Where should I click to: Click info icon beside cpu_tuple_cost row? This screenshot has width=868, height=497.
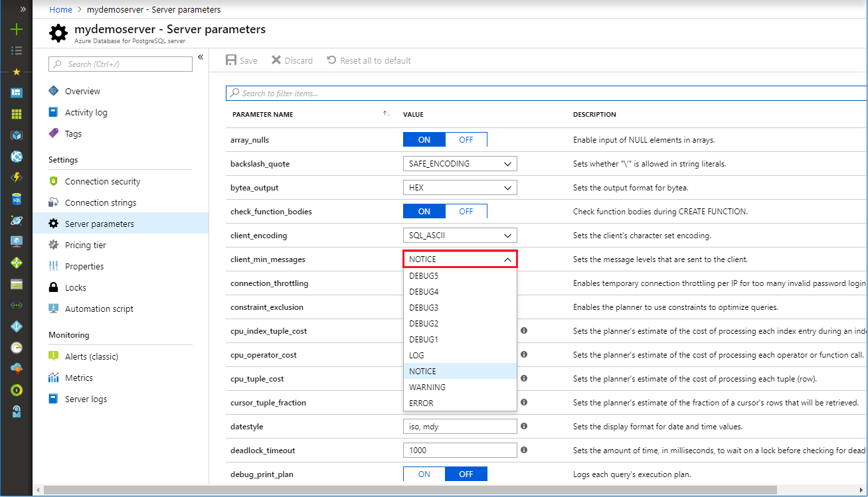[x=524, y=378]
